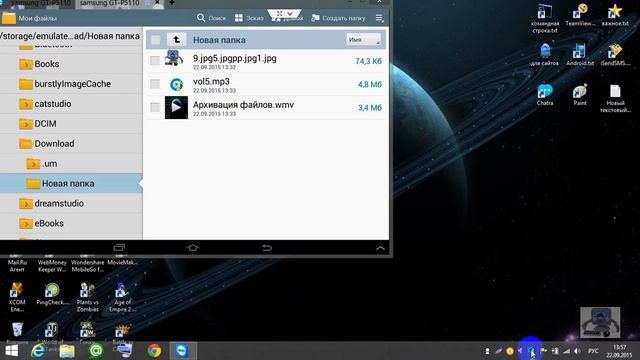Select the second samsung GT-P5110 tab
The width and height of the screenshot is (640, 360).
[x=109, y=3]
